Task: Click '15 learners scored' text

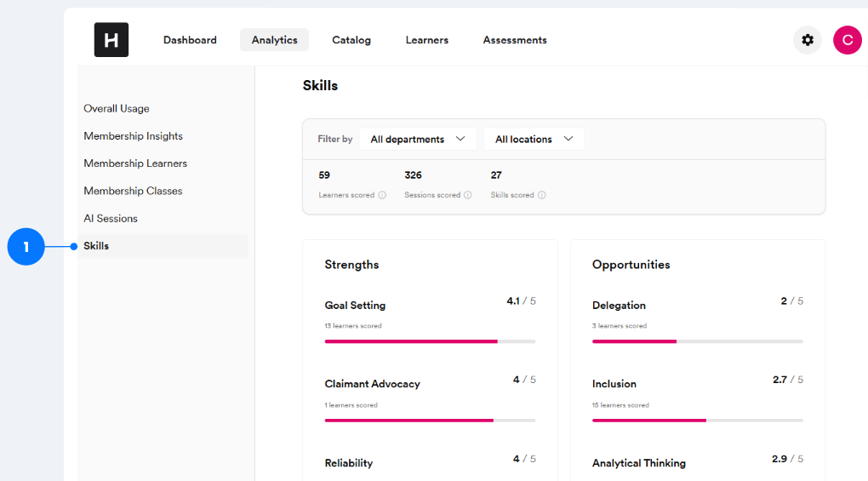Action: (x=620, y=405)
